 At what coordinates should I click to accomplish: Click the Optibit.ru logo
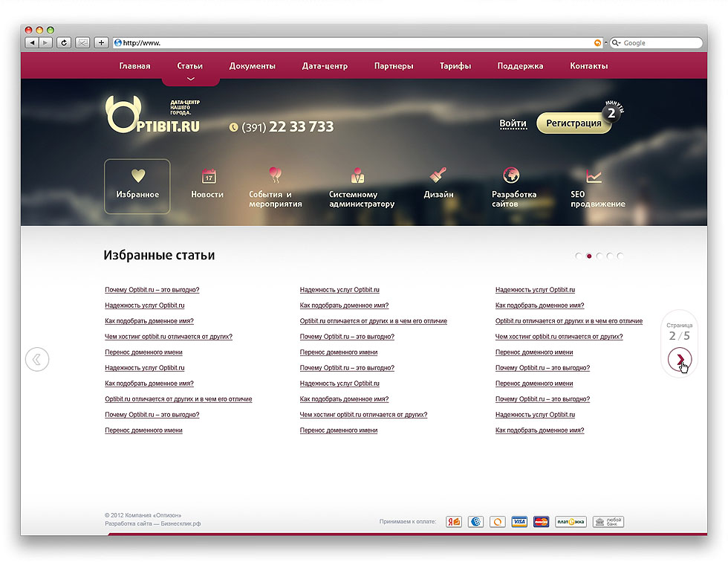(153, 114)
